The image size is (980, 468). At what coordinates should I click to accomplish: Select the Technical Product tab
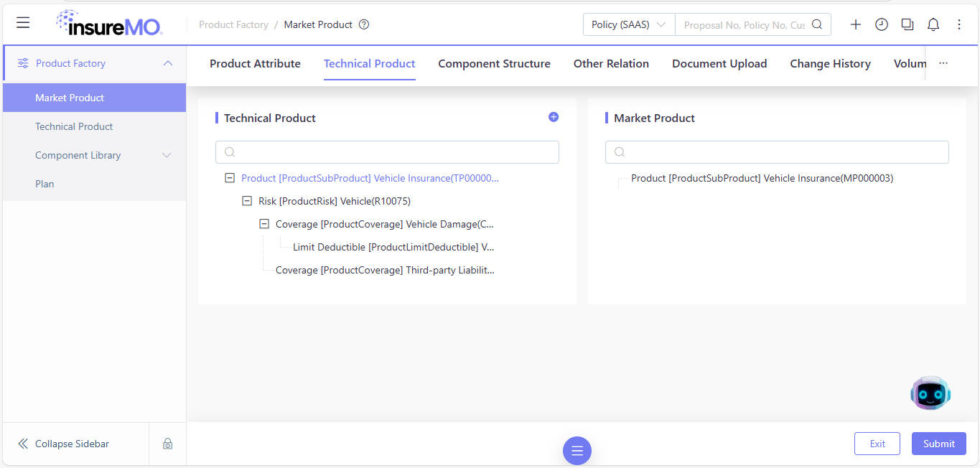coord(370,63)
